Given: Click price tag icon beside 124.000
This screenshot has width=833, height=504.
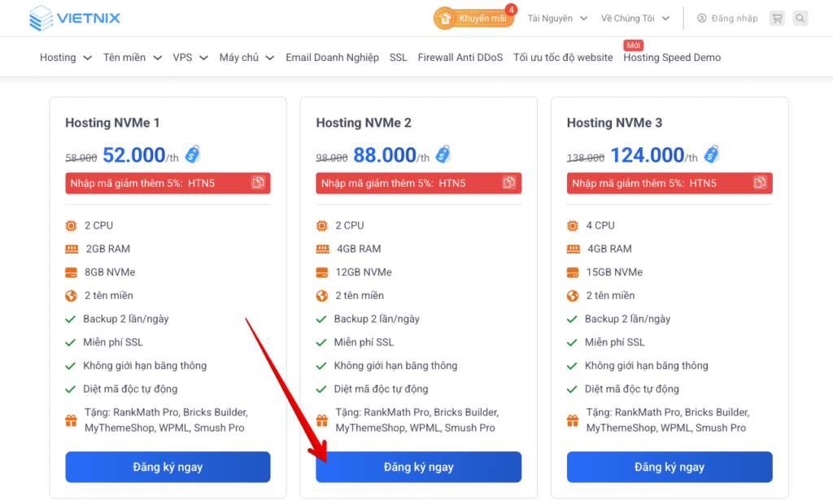Looking at the screenshot, I should point(711,153).
